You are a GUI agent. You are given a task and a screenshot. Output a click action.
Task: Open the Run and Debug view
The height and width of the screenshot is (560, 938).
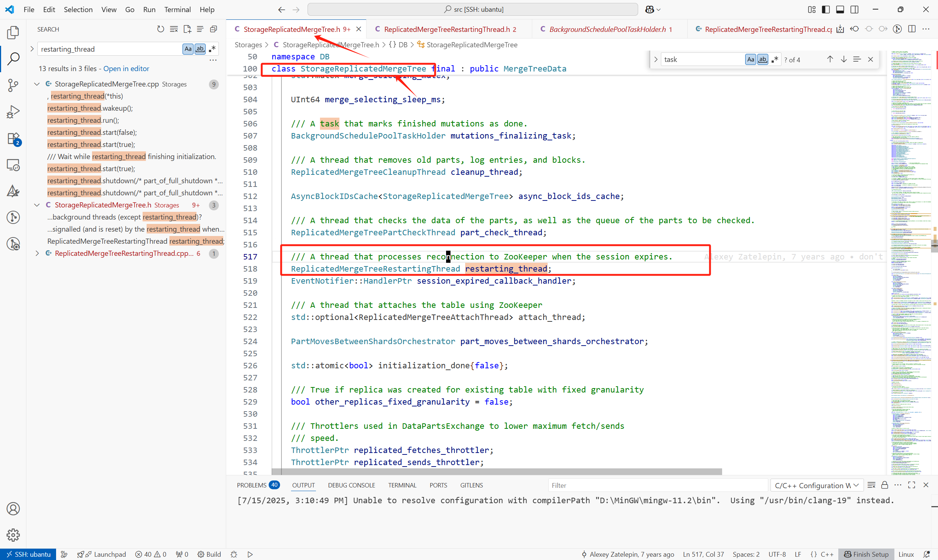coord(13,112)
